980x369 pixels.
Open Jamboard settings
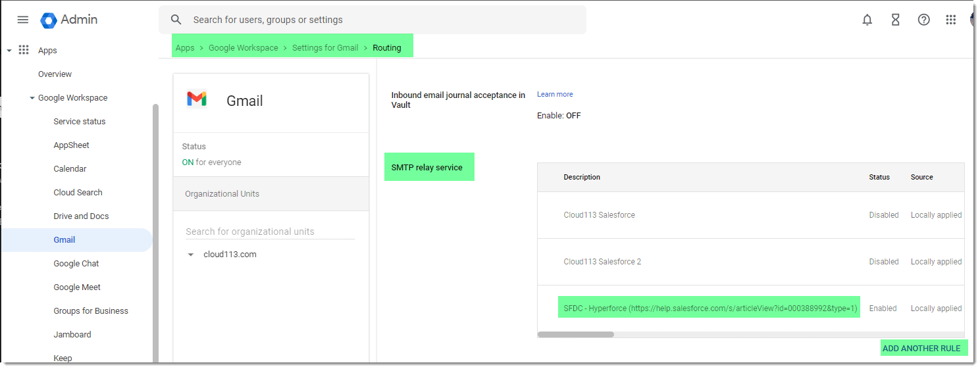point(72,335)
